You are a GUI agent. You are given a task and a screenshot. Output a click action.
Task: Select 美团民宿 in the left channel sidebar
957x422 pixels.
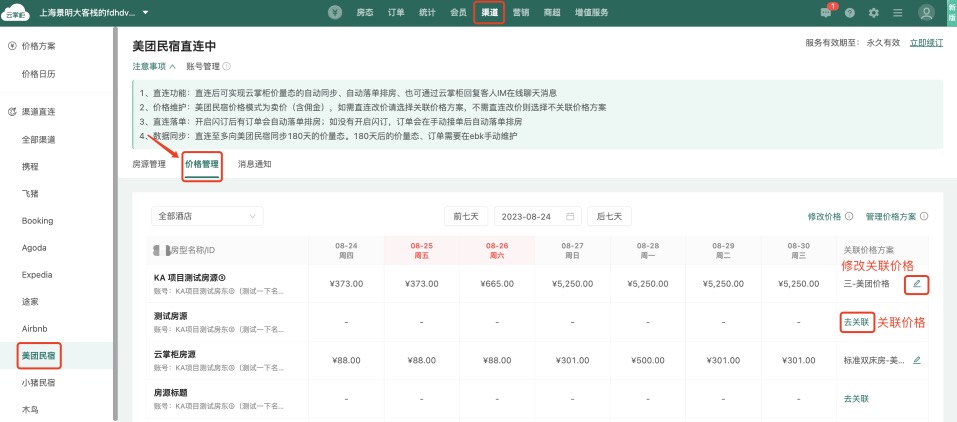[x=39, y=355]
